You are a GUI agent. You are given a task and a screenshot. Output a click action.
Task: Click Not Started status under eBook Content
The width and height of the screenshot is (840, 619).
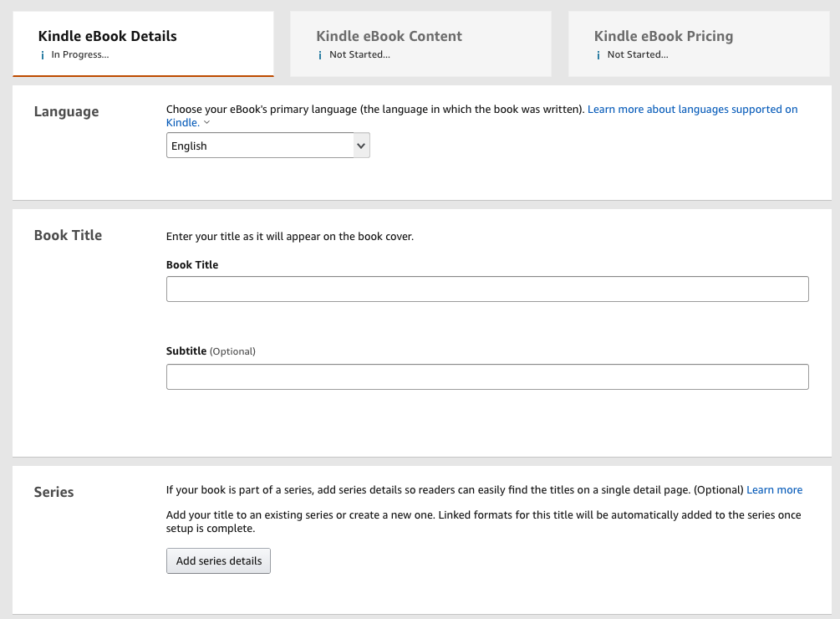[x=359, y=55]
